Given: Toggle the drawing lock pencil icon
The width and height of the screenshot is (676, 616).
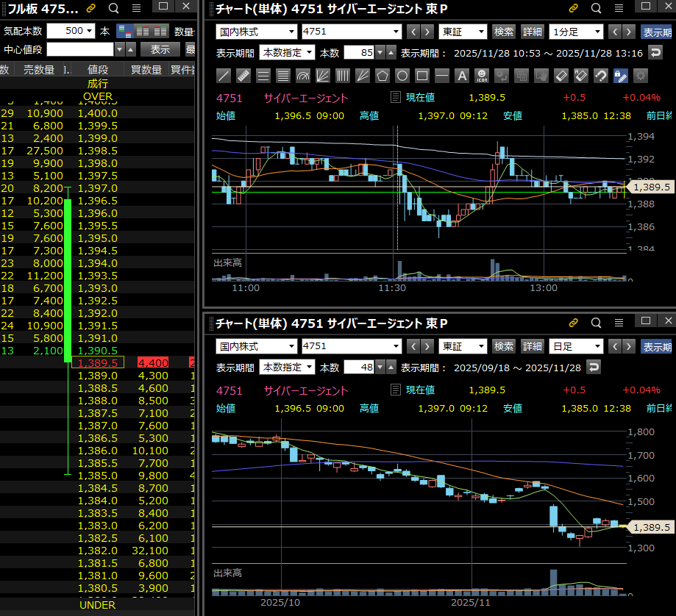Looking at the screenshot, I should pyautogui.click(x=621, y=76).
